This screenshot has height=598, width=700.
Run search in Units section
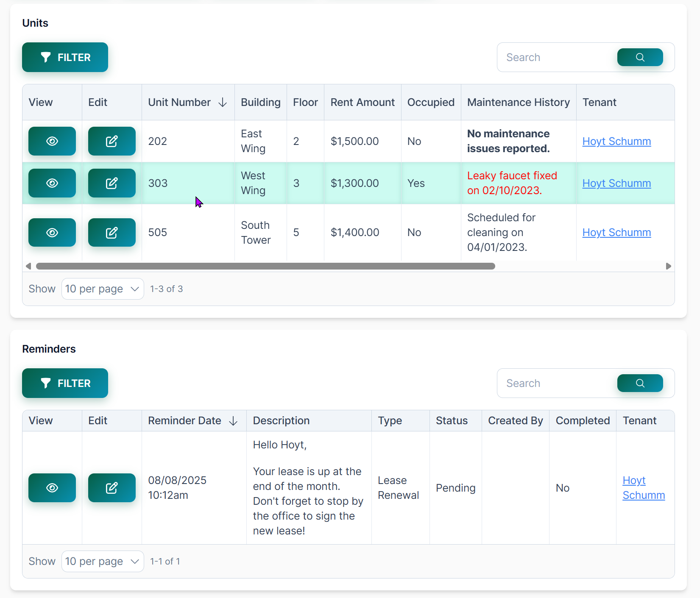(640, 57)
